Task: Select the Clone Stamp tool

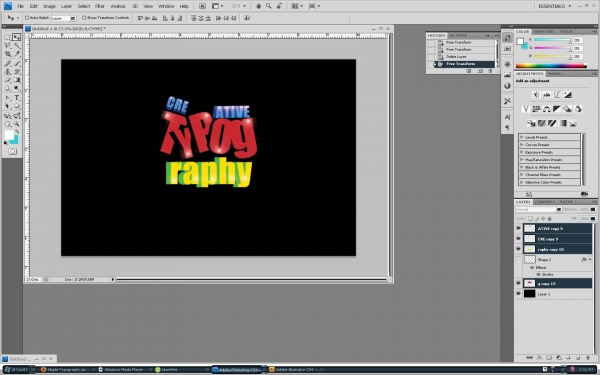Action: point(7,72)
